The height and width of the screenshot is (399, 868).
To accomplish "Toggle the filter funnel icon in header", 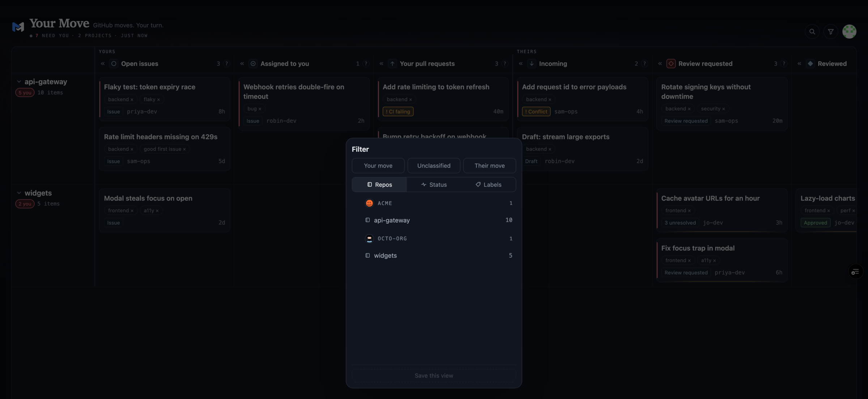I will point(831,32).
